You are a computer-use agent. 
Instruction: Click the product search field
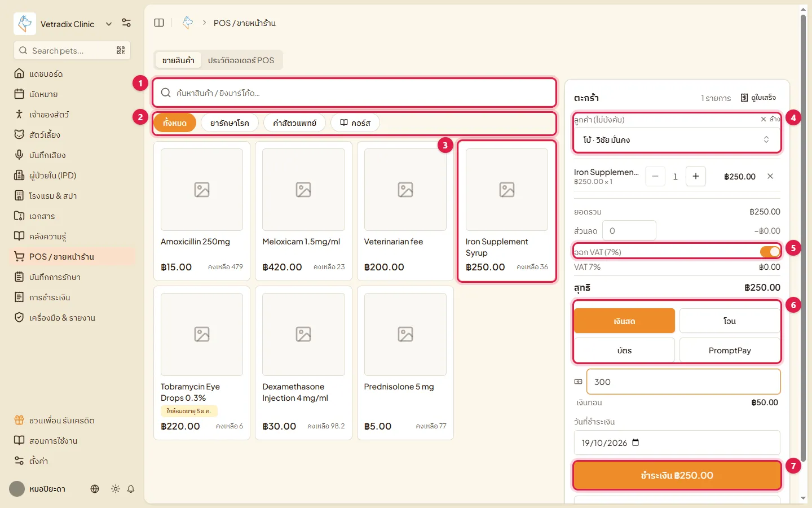355,93
